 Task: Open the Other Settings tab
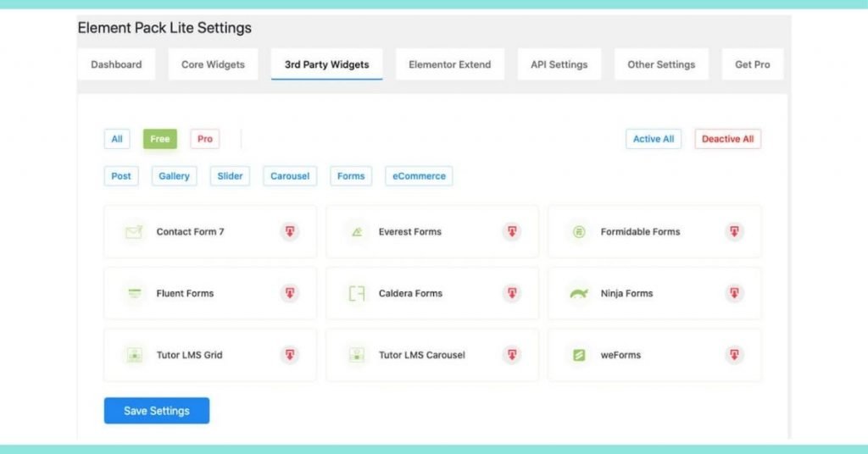(x=661, y=64)
